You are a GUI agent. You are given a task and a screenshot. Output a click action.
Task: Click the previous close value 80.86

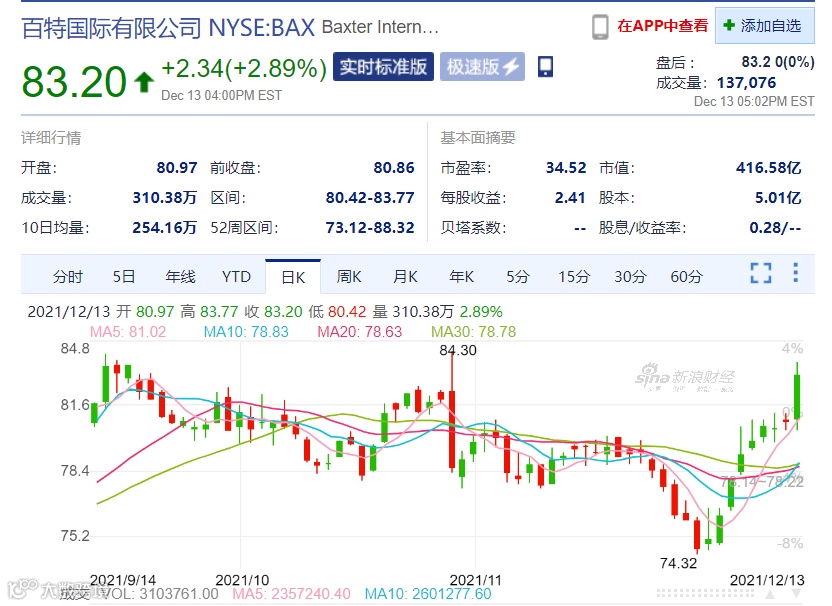[394, 168]
